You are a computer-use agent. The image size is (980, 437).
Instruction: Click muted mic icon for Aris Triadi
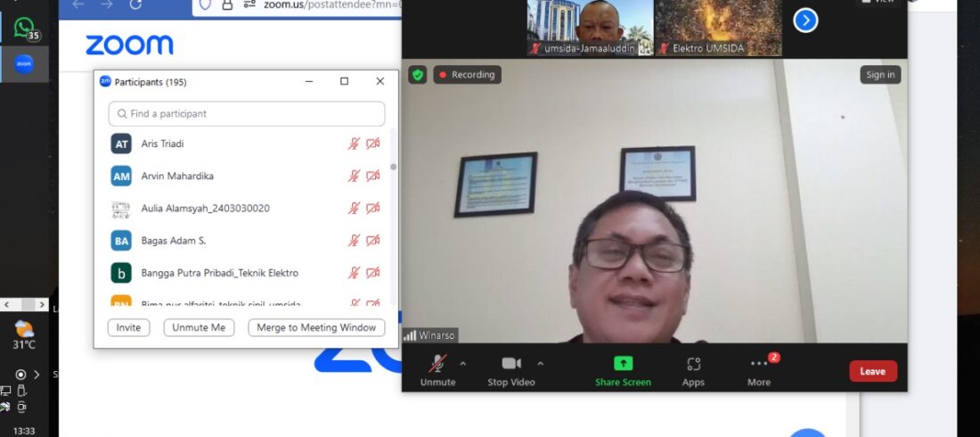(355, 144)
